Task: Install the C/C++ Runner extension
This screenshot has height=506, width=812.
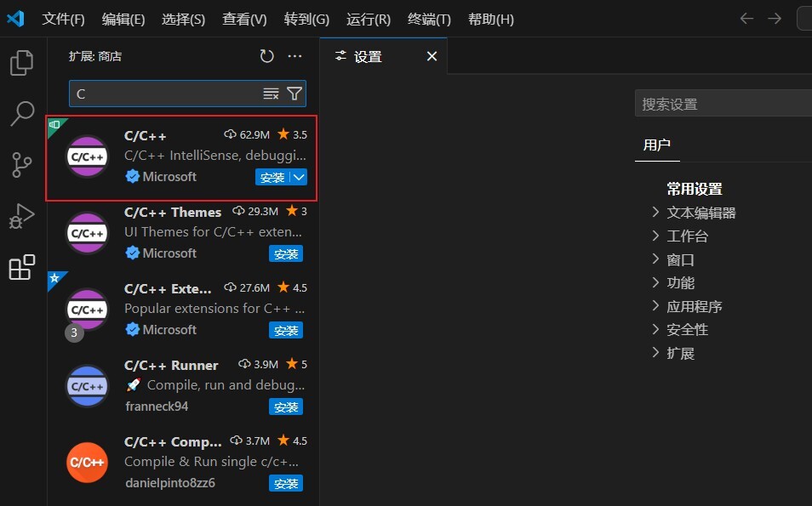Action: tap(286, 407)
